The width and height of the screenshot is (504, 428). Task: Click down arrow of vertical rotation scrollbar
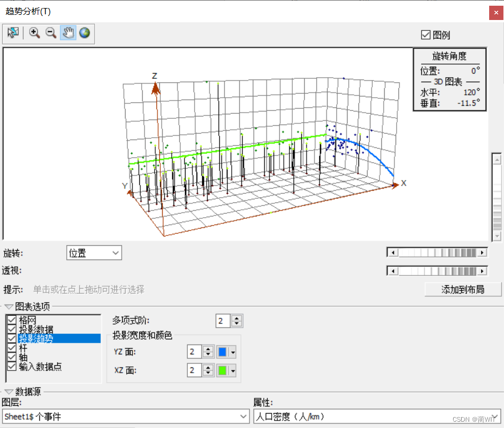[x=497, y=236]
